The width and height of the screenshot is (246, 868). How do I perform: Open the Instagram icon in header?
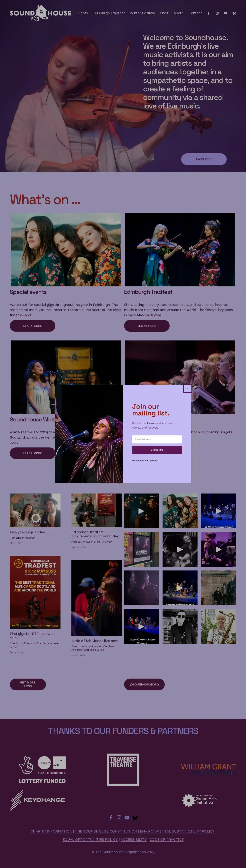pyautogui.click(x=217, y=13)
